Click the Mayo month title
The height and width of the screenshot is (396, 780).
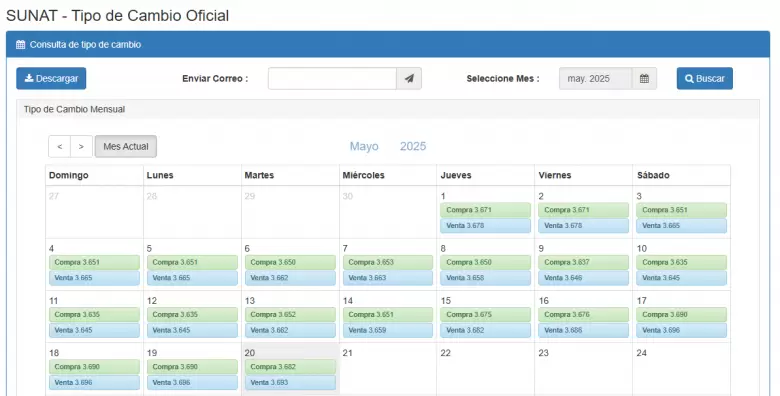[x=364, y=146]
